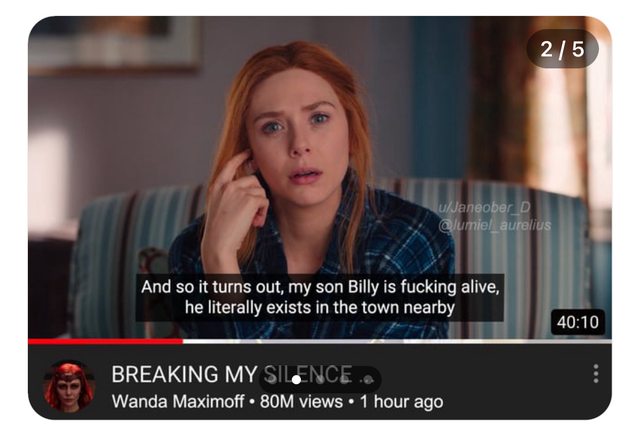Open the three-dot more options menu
This screenshot has height=427, width=640.
(596, 374)
